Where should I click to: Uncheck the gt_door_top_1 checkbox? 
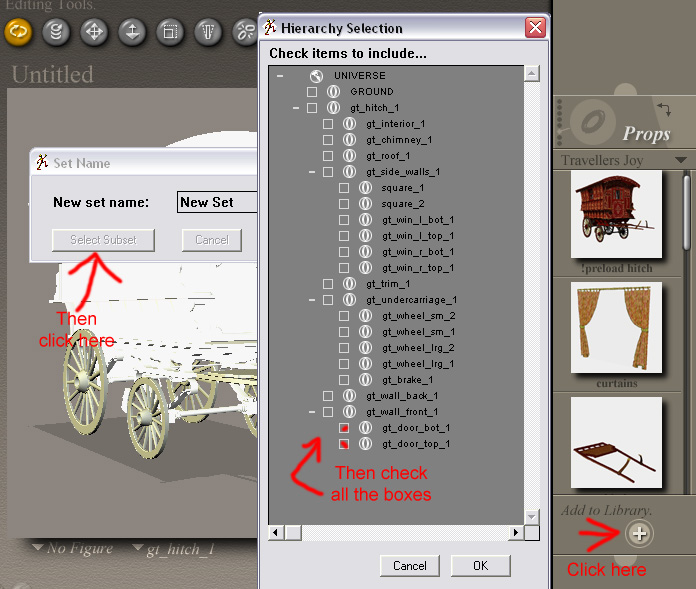(x=344, y=443)
